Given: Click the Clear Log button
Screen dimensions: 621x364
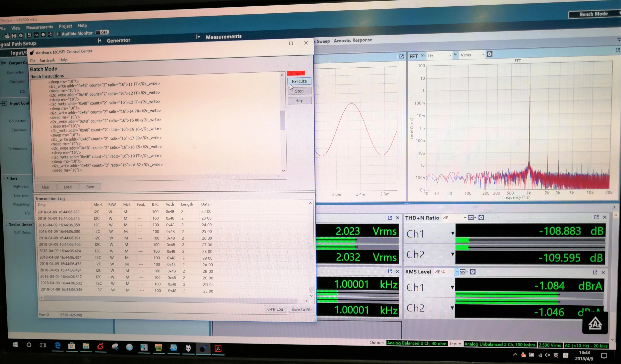Looking at the screenshot, I should pyautogui.click(x=275, y=309).
